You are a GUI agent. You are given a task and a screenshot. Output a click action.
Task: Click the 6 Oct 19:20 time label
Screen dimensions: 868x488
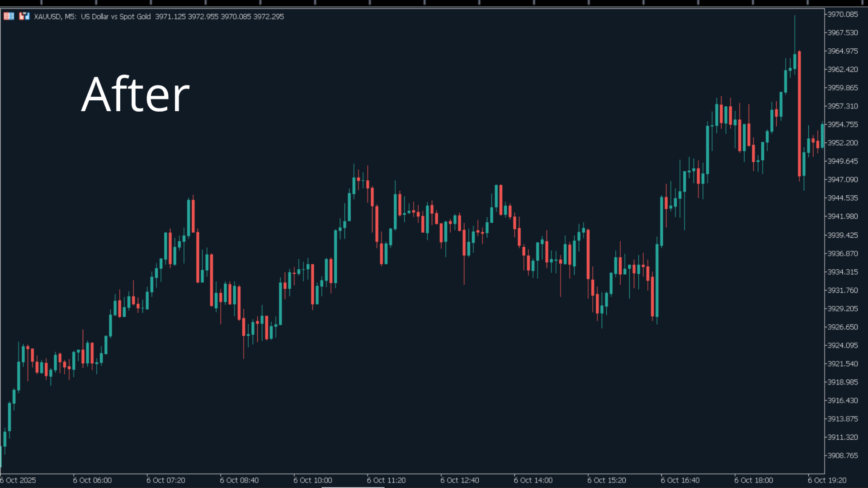coord(827,480)
